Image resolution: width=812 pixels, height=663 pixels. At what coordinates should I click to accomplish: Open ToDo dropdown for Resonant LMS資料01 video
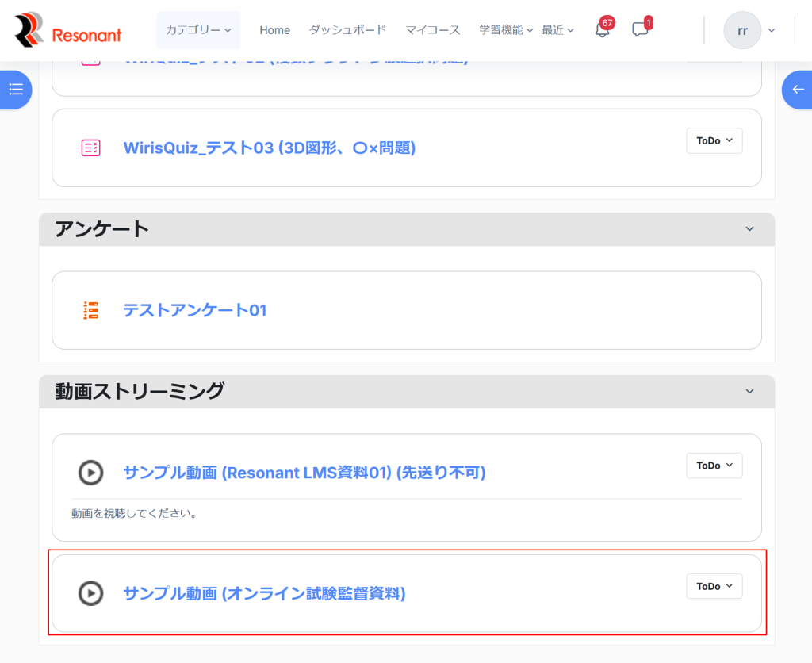[714, 466]
